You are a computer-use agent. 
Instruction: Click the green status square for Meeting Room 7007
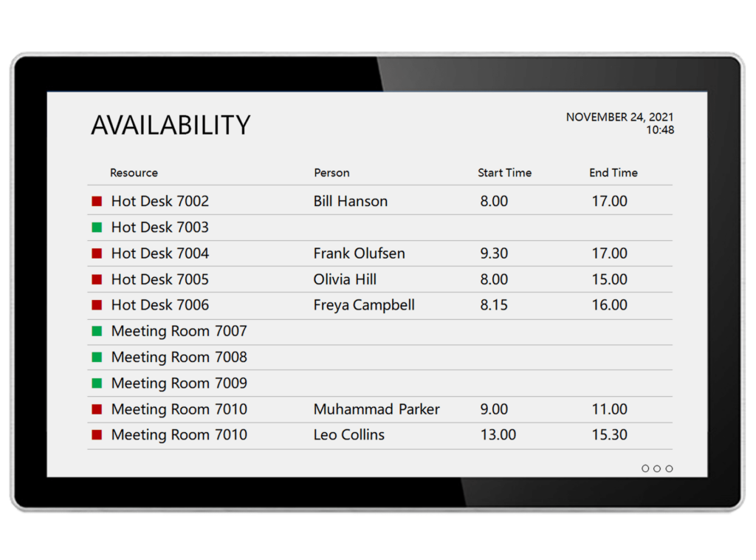(x=97, y=331)
